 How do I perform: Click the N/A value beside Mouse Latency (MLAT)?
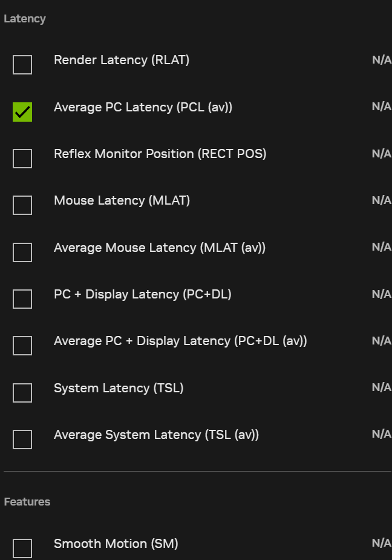coord(381,200)
